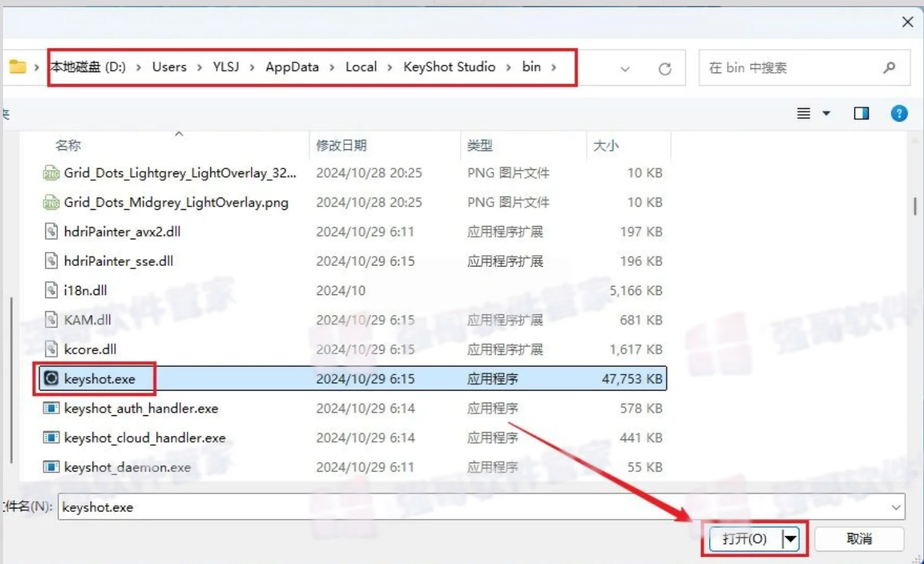Click the view layout list icon
924x564 pixels.
pyautogui.click(x=803, y=113)
